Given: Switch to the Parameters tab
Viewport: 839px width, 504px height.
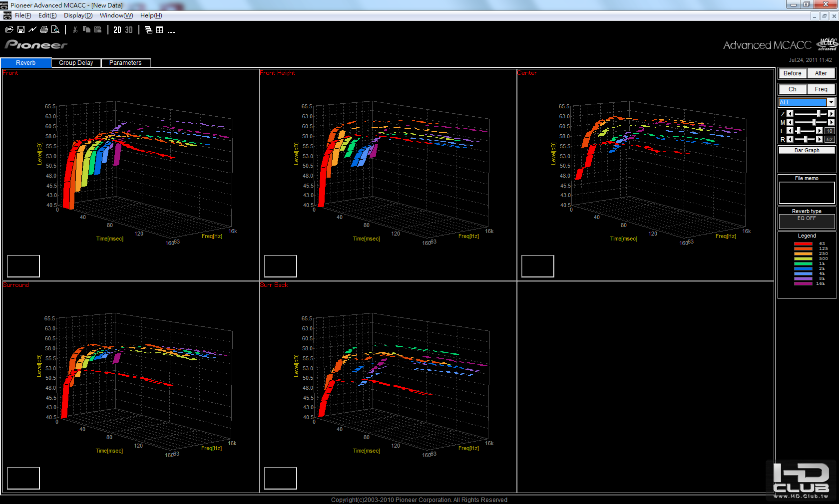Looking at the screenshot, I should click(x=125, y=63).
